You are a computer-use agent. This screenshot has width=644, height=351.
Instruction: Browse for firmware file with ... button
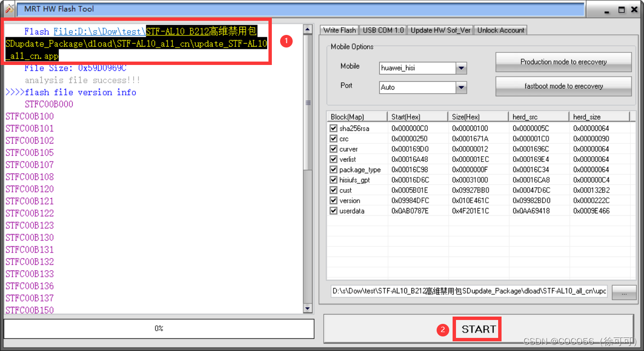(624, 292)
